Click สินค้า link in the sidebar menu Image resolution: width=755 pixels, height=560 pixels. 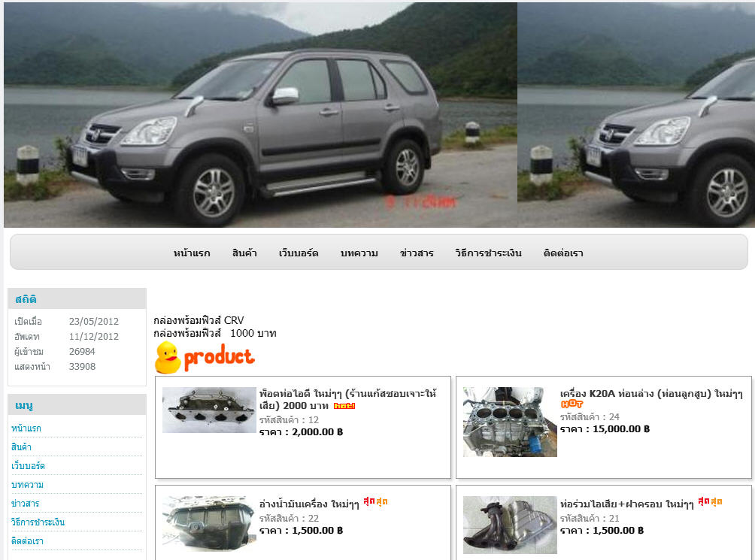pyautogui.click(x=21, y=447)
